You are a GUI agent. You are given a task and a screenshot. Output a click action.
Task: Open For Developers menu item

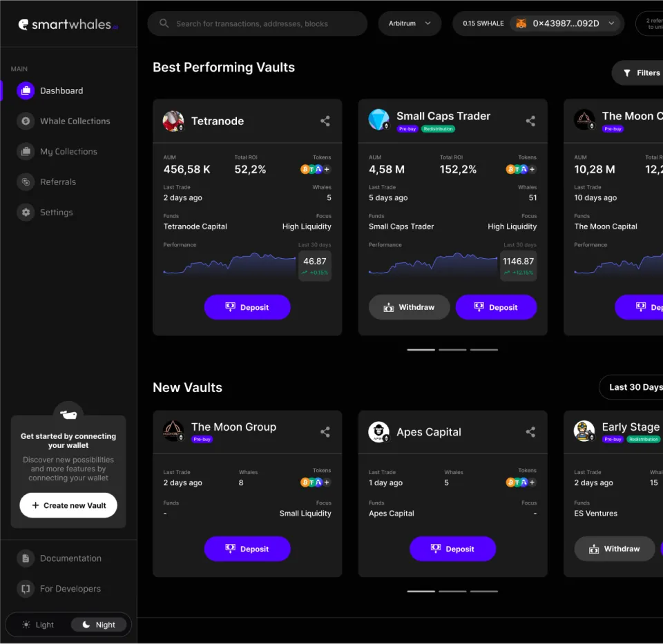[70, 589]
